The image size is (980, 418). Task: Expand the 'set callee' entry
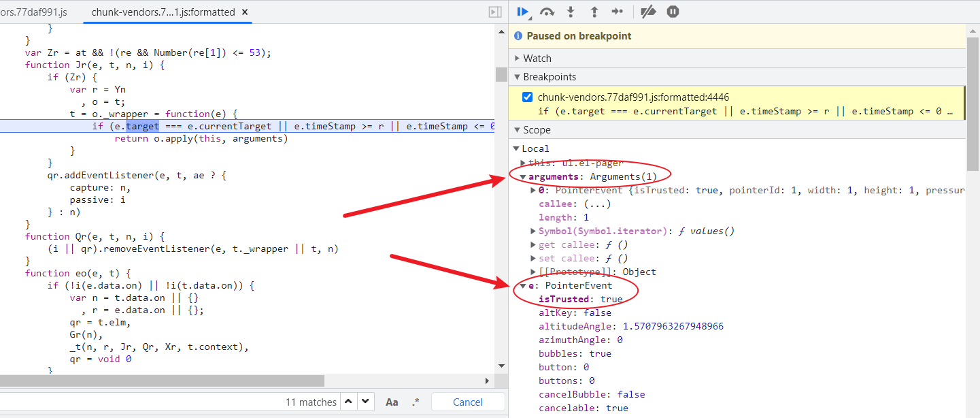click(x=533, y=258)
